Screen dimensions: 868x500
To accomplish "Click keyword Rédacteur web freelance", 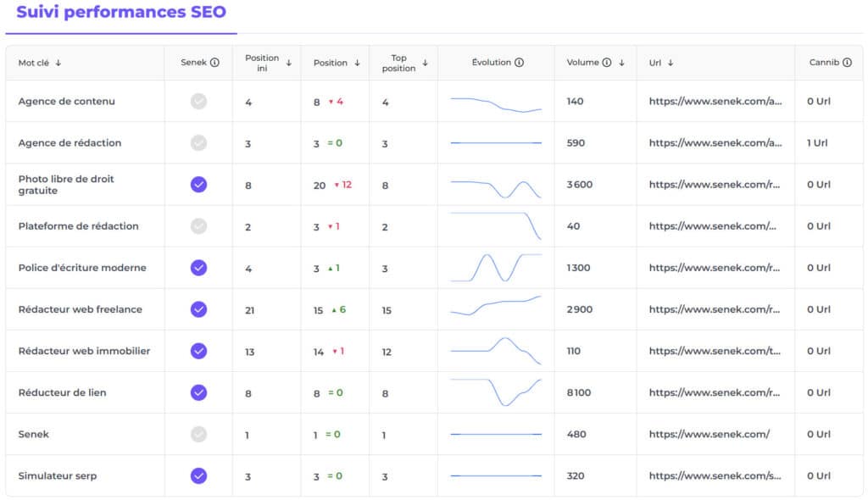I will (81, 309).
